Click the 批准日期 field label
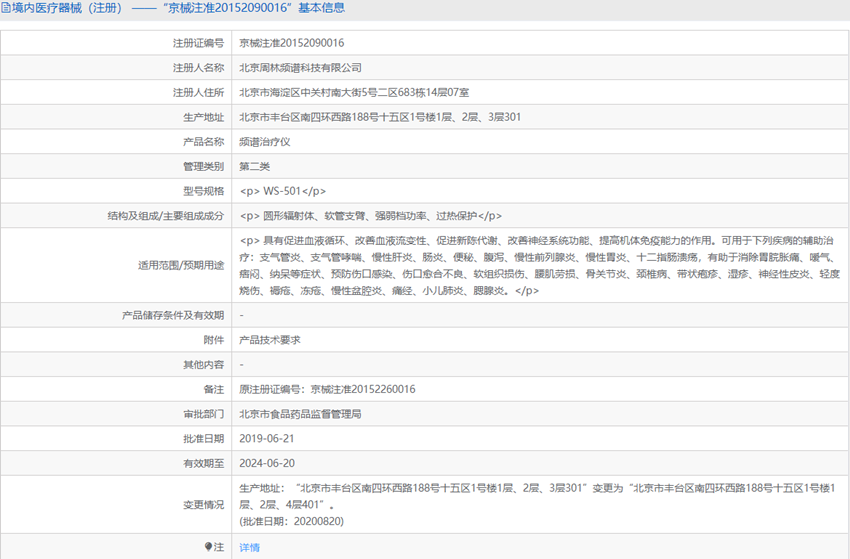 [204, 439]
